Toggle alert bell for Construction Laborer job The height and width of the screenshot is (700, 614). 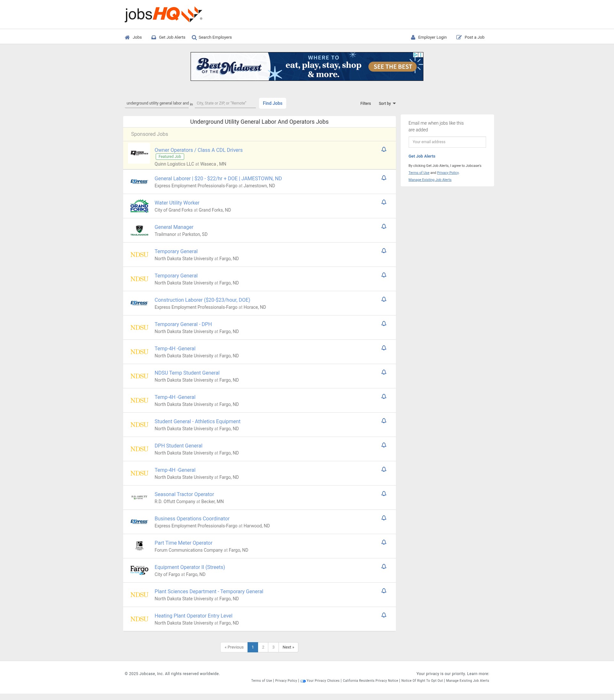(x=384, y=299)
